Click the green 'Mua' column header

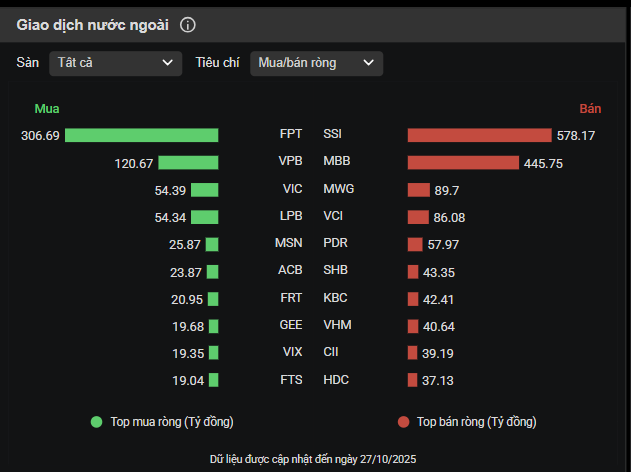click(x=47, y=108)
